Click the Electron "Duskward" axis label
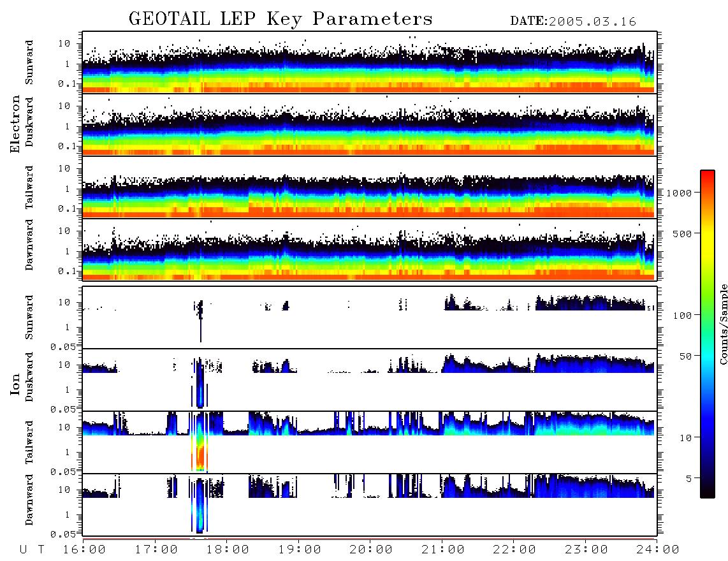The height and width of the screenshot is (561, 728). click(29, 122)
